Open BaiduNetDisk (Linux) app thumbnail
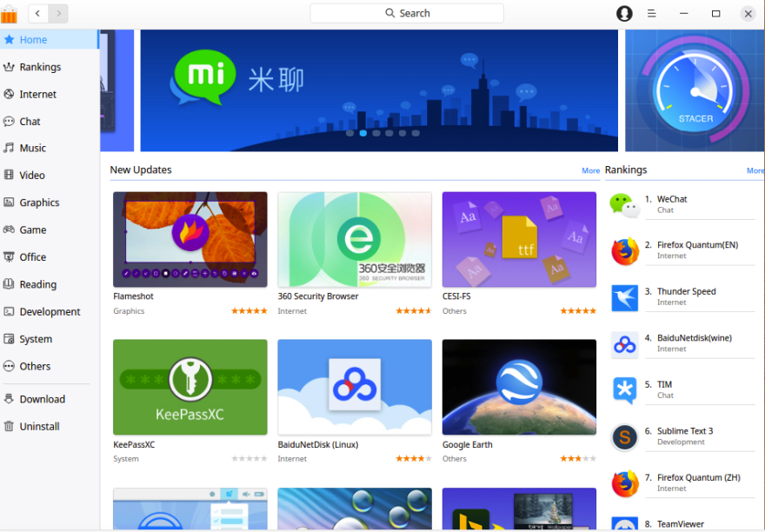This screenshot has width=765, height=532. pyautogui.click(x=355, y=387)
